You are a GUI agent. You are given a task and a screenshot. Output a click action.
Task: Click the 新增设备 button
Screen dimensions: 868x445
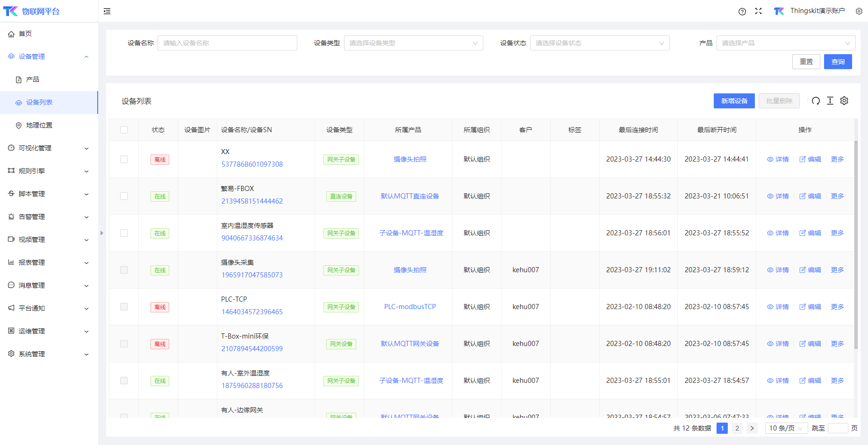click(734, 101)
